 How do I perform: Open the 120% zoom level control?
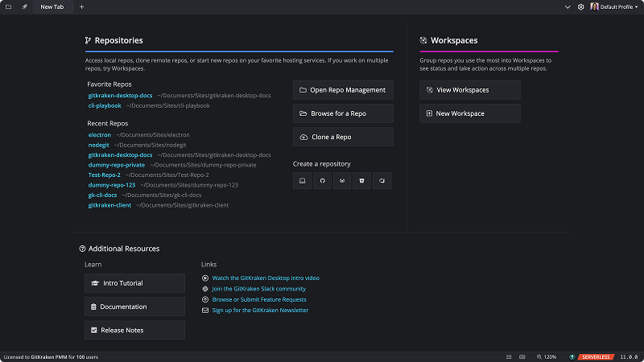pyautogui.click(x=547, y=356)
